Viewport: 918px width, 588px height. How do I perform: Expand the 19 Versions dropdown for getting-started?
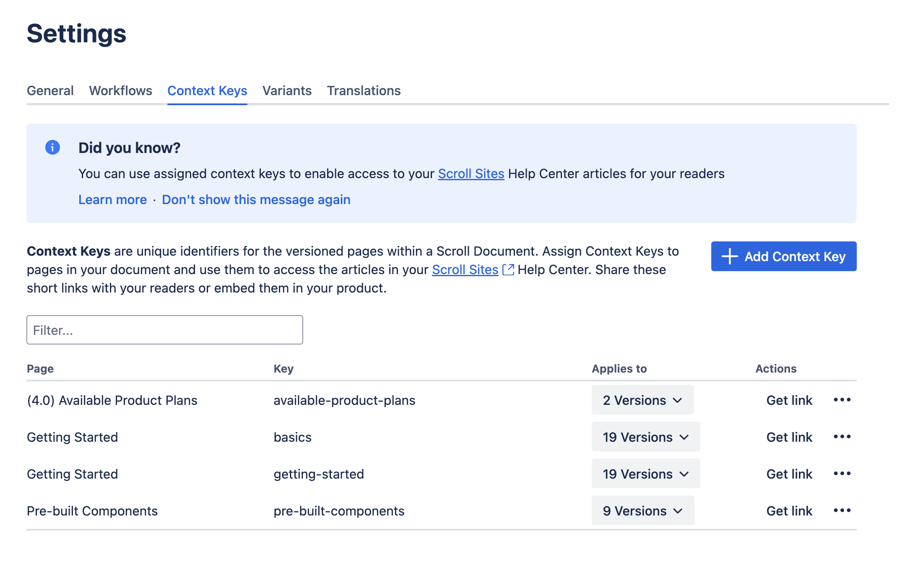point(645,474)
